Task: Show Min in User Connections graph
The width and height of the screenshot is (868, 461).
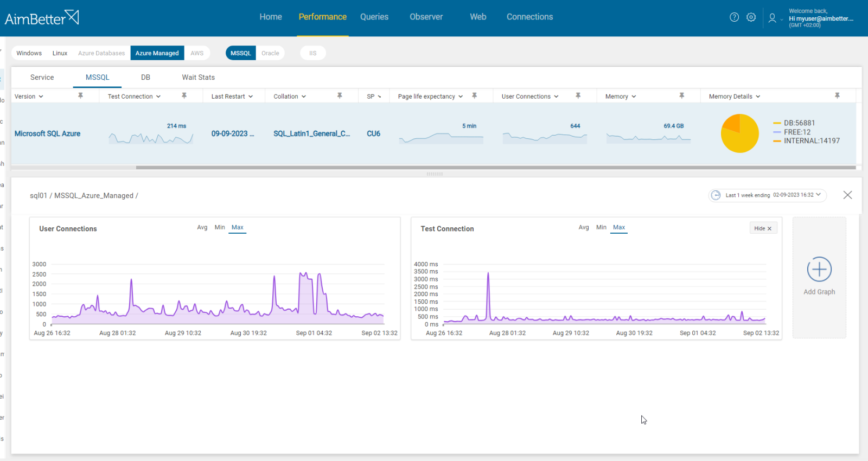Action: 220,227
